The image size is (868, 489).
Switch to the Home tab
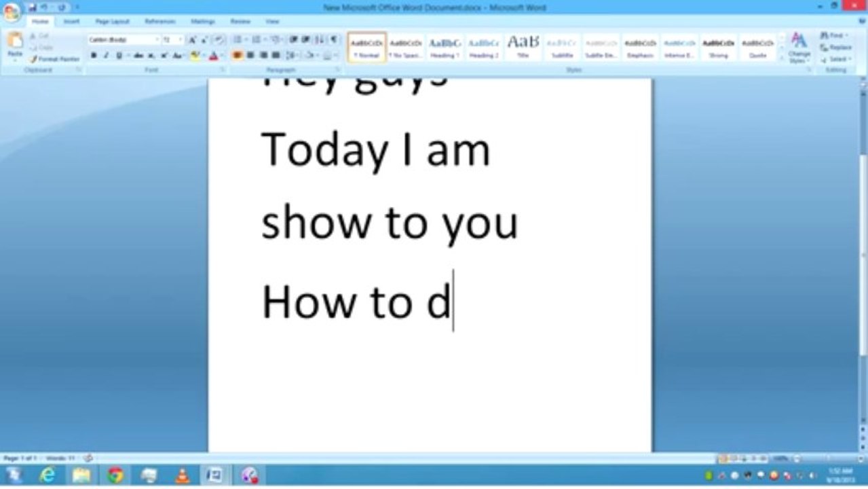click(x=40, y=22)
